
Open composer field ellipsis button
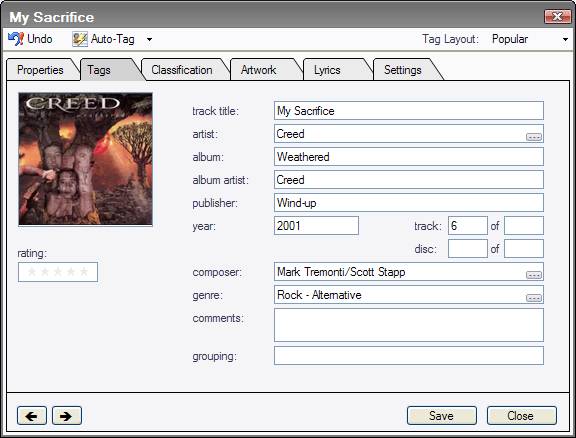coord(534,275)
